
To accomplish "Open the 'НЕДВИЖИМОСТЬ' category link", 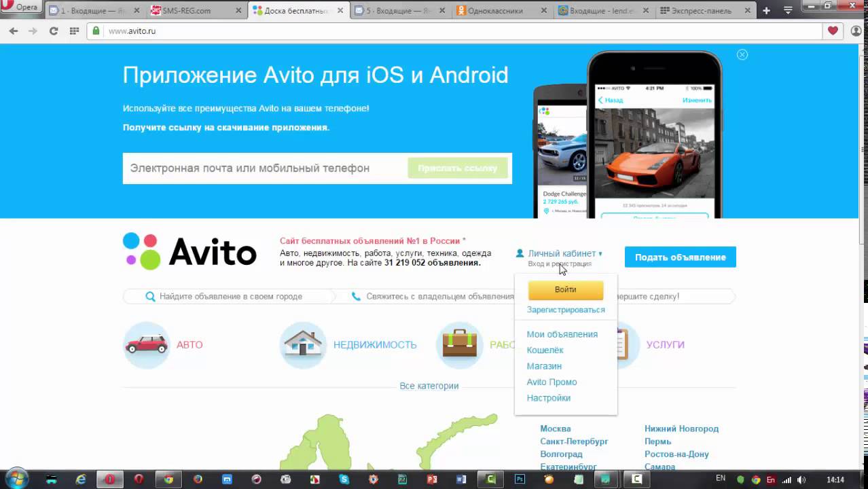I will [375, 345].
